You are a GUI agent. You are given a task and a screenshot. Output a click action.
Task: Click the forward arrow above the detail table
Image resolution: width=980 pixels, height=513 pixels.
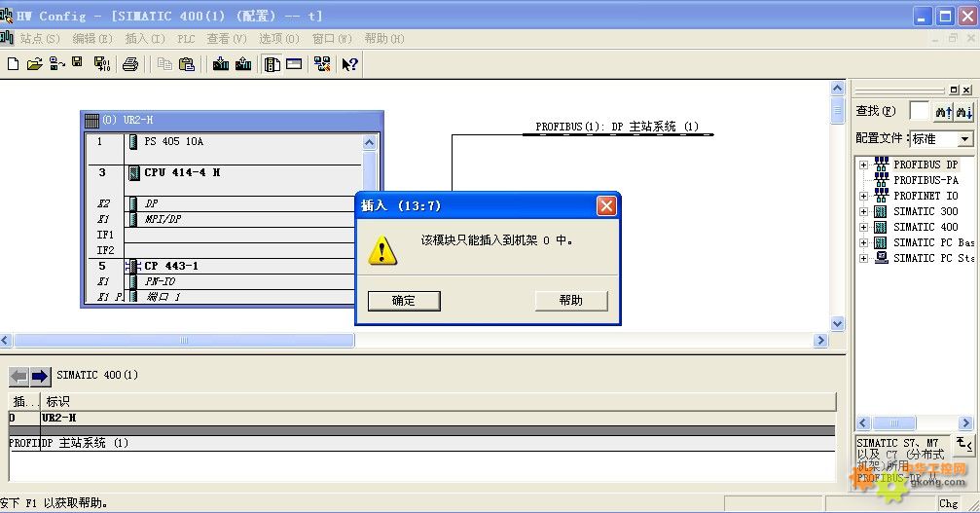pyautogui.click(x=40, y=376)
